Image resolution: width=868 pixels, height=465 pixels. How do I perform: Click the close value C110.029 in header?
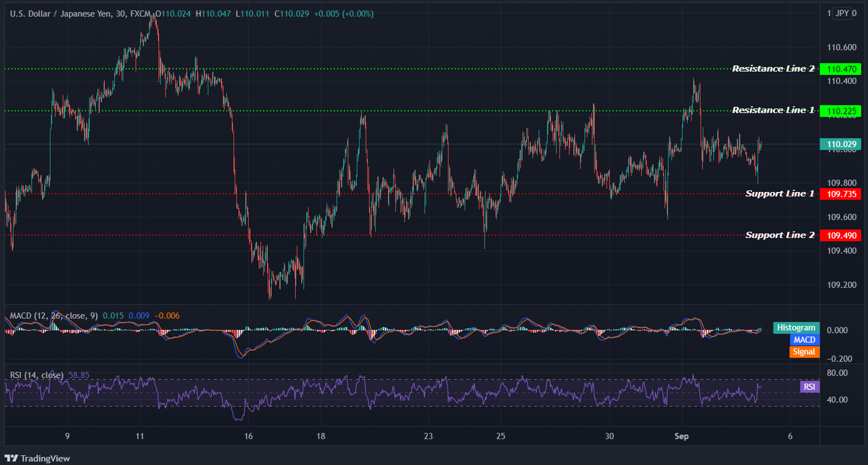point(292,14)
